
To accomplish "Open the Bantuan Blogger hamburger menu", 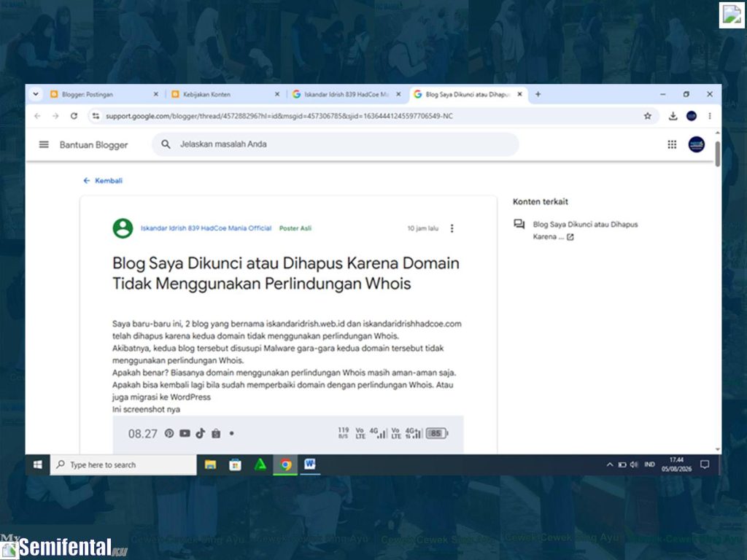I will tap(44, 144).
